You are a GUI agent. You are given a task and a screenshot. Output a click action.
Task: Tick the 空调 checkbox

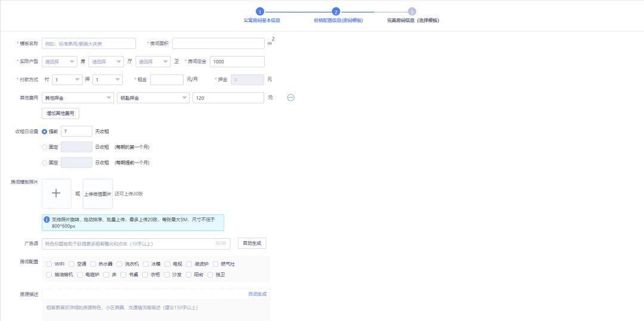tap(72, 264)
